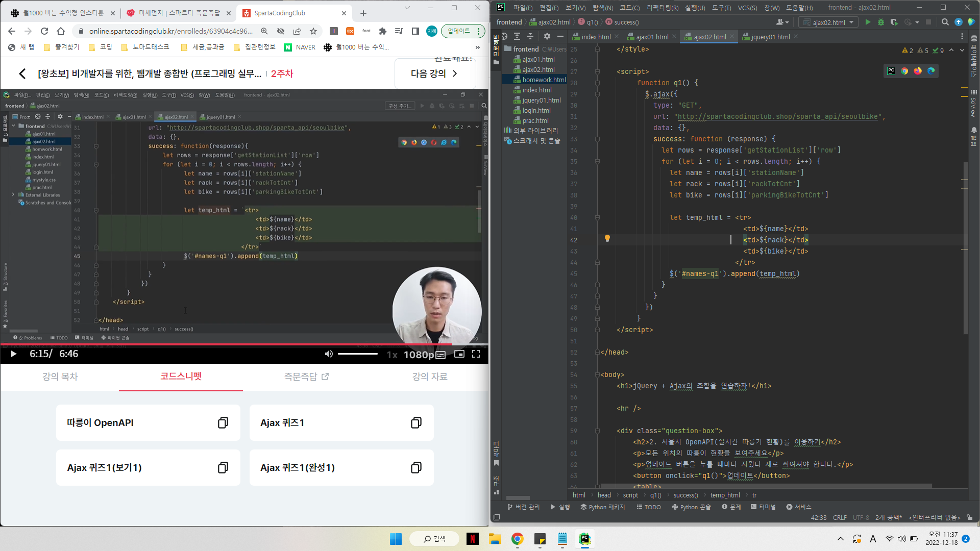Switch to the 강의 자료 tab
980x551 pixels.
430,377
